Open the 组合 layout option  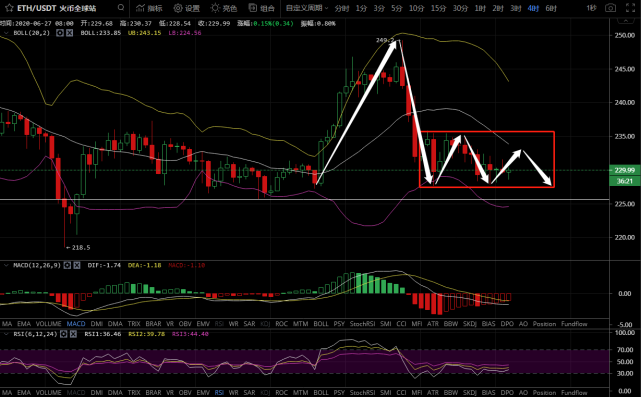(x=261, y=8)
